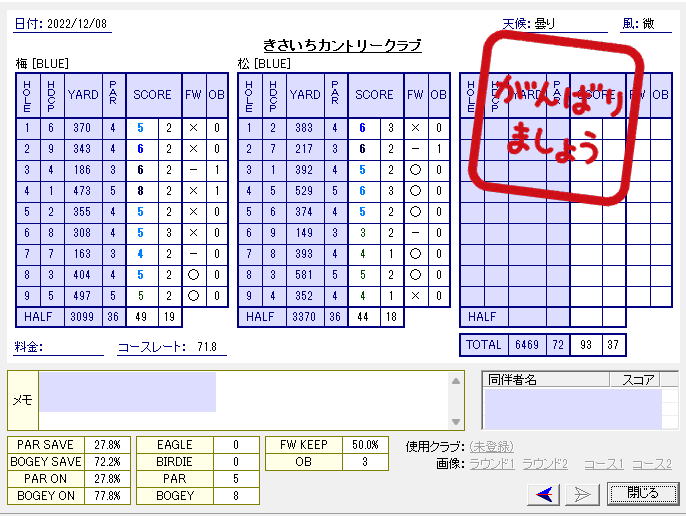
Task: Open the ラウンド1 image link
Action: tap(492, 464)
